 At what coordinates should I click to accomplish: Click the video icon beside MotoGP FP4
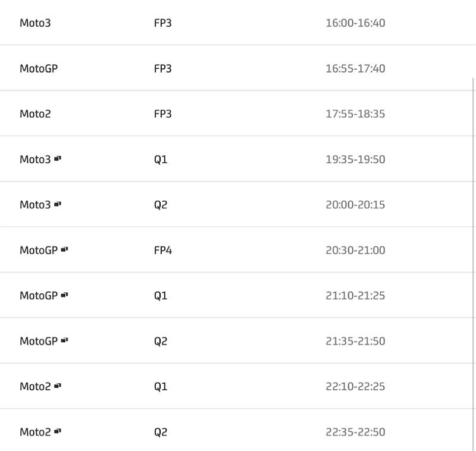pyautogui.click(x=64, y=249)
